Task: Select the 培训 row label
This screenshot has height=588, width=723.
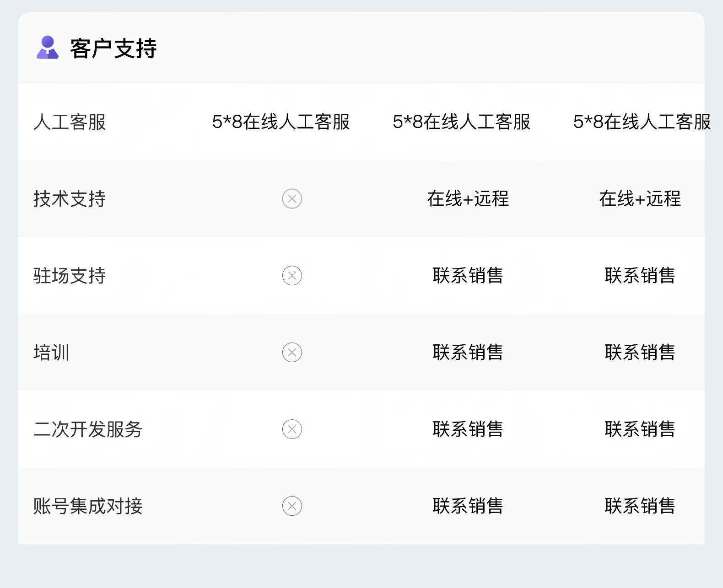Action: 51,353
